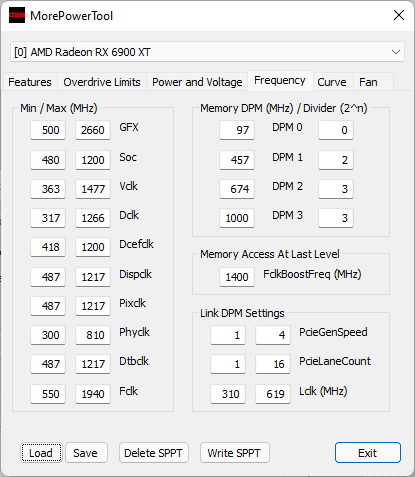This screenshot has width=415, height=477.
Task: Click the "Min / Max (MHz)" group label
Action: pyautogui.click(x=59, y=108)
